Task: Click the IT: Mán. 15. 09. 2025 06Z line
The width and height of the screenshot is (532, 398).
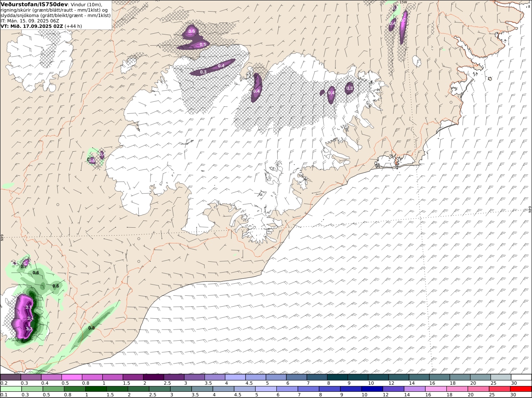Action: pos(30,20)
